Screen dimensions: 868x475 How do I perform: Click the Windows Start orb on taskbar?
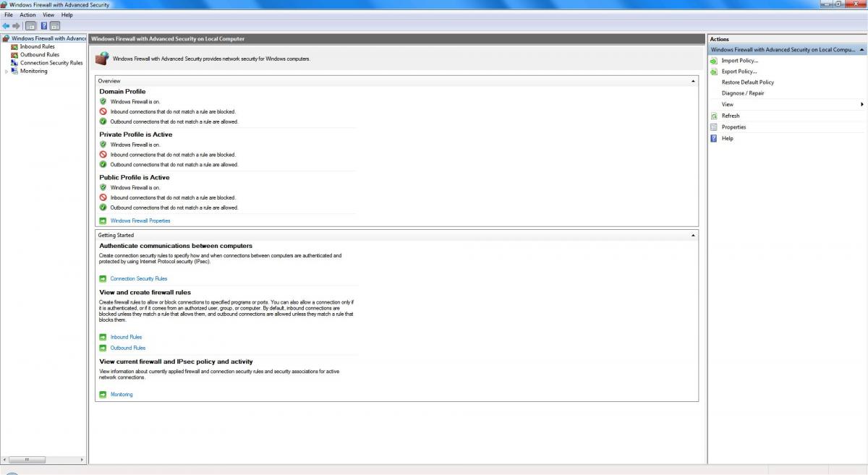(x=12, y=473)
